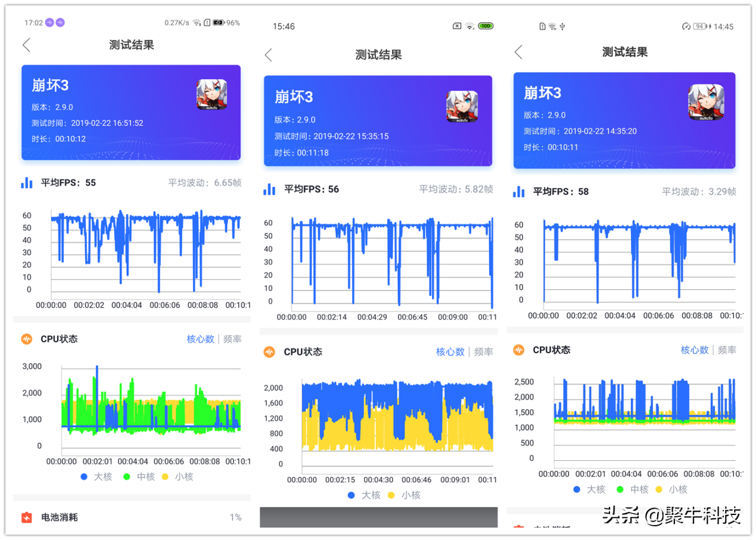This screenshot has height=540, width=756.
Task: Click 平均FPS: 55 label
Action: point(68,183)
